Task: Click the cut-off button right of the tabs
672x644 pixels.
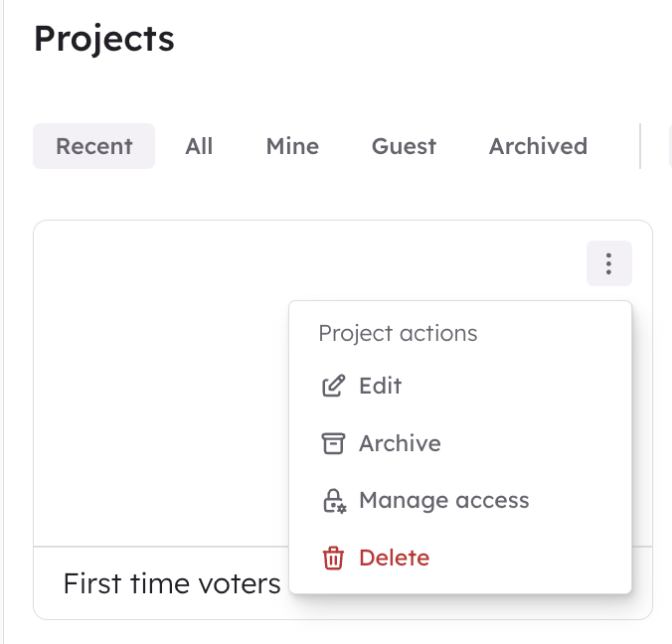Action: coord(670,146)
